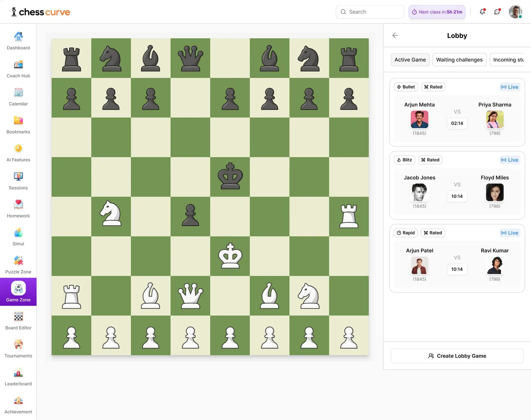This screenshot has width=531, height=420.
Task: Open Coach Hub from the sidebar
Action: click(x=18, y=69)
